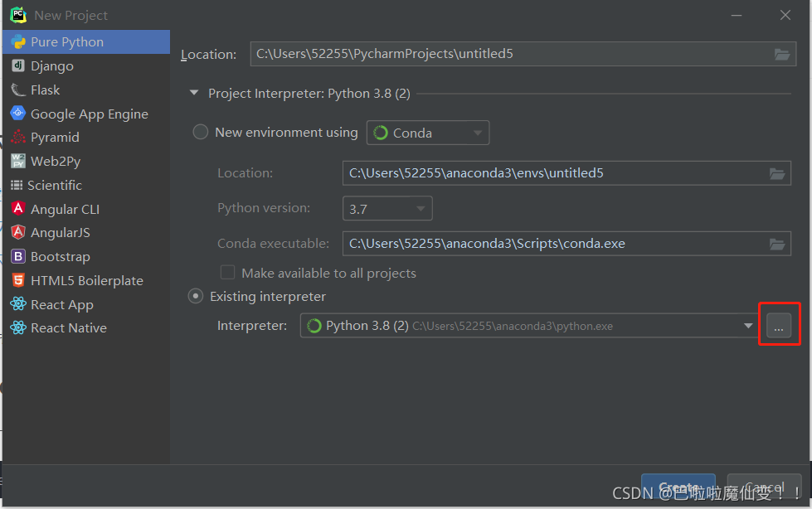Click the Project Interpreter: Python 3.8 heading
The image size is (812, 509).
[x=309, y=93]
